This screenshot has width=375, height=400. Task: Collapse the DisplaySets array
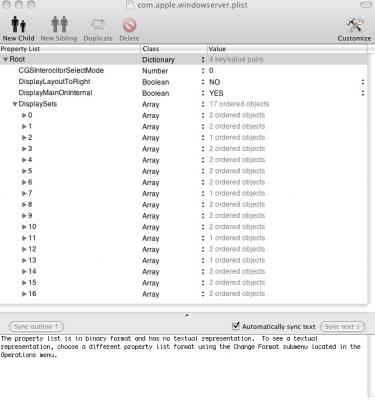(x=15, y=104)
